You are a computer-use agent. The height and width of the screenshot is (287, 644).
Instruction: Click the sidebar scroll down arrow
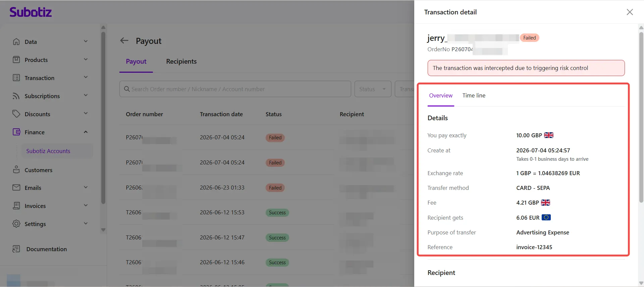103,230
